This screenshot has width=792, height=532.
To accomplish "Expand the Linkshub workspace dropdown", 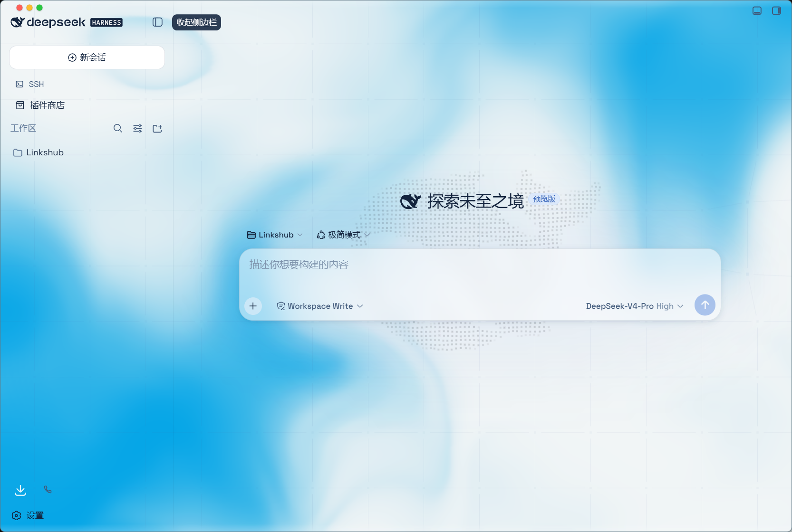I will [275, 235].
